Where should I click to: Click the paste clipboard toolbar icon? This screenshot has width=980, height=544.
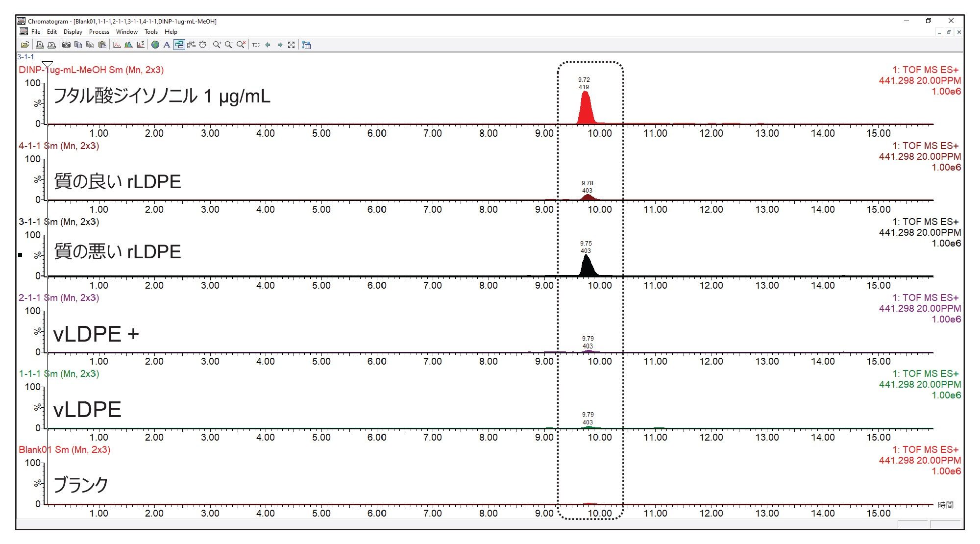102,45
